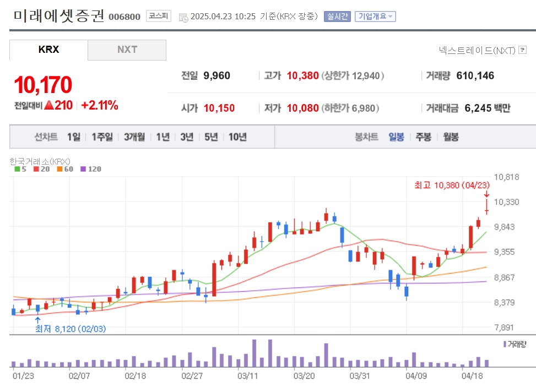Screen dimensions: 536x392
Task: Click the +2.11% change rate
Action: click(x=100, y=105)
